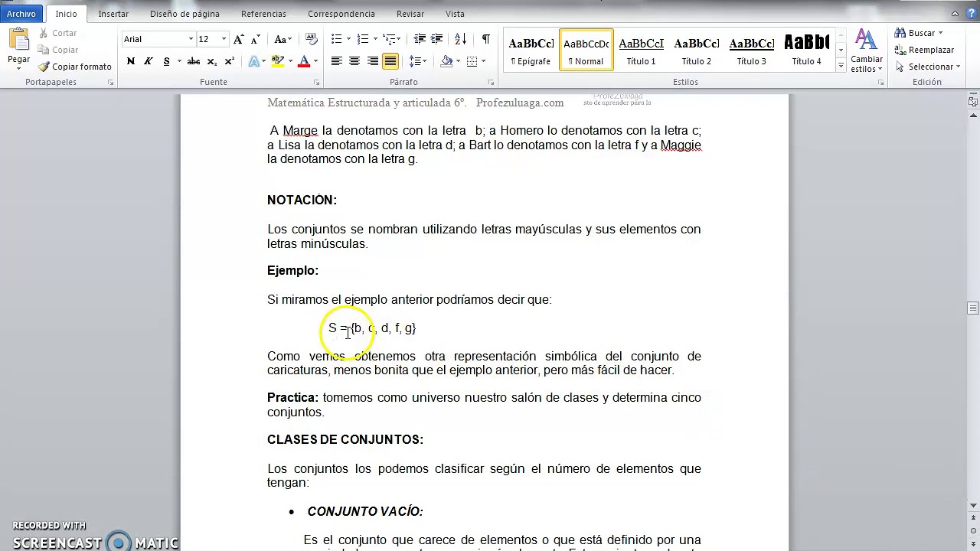980x551 pixels.
Task: Click the multilevel list icon
Action: point(389,39)
